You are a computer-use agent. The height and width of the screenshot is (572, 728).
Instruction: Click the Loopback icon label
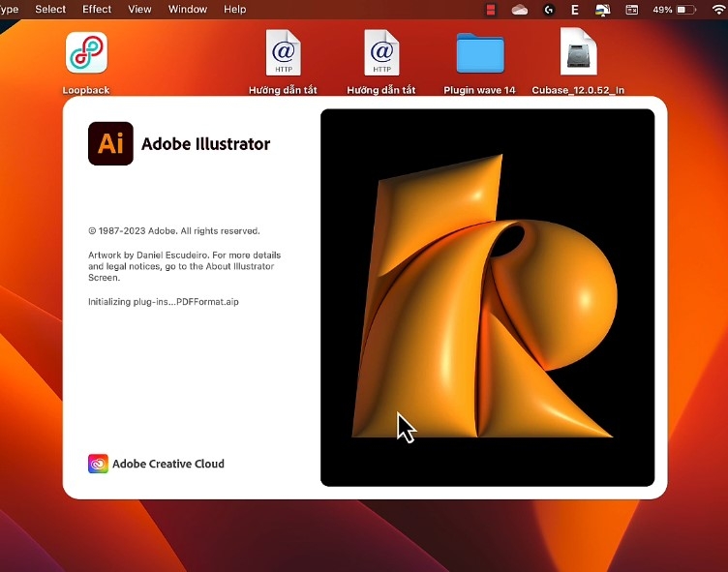(86, 90)
